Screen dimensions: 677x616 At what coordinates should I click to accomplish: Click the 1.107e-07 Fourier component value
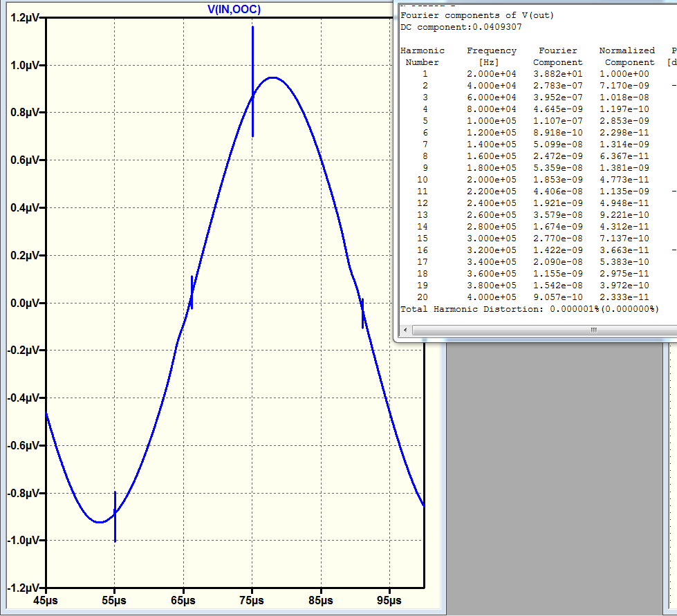click(558, 121)
